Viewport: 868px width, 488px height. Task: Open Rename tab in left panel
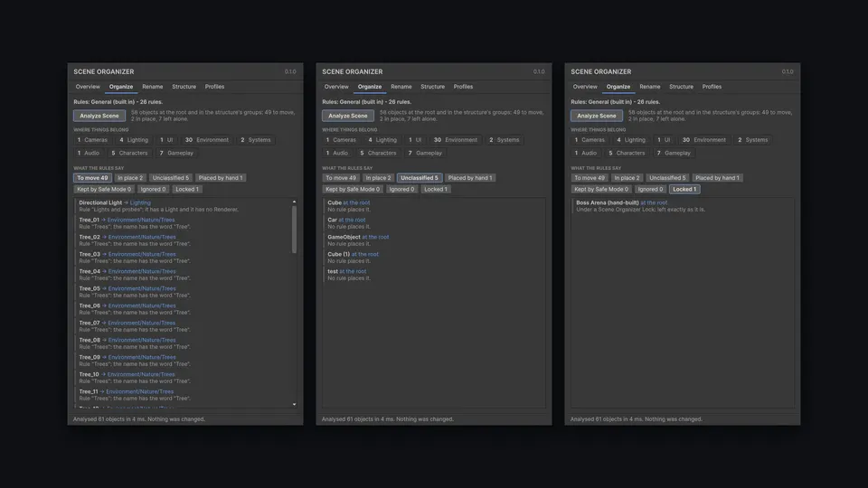click(152, 87)
